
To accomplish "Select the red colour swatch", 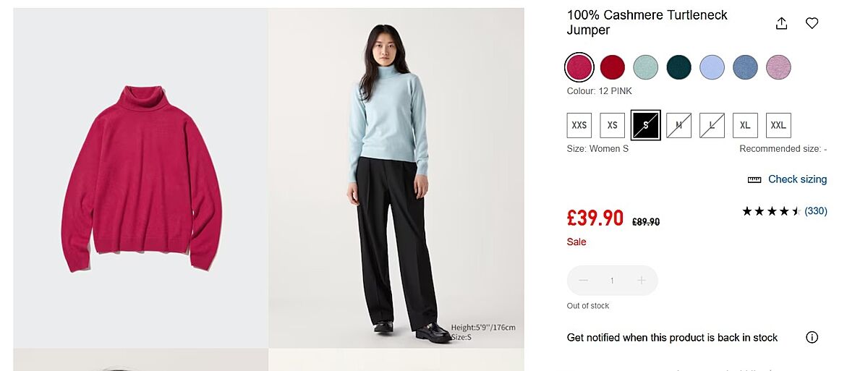I will tap(613, 67).
